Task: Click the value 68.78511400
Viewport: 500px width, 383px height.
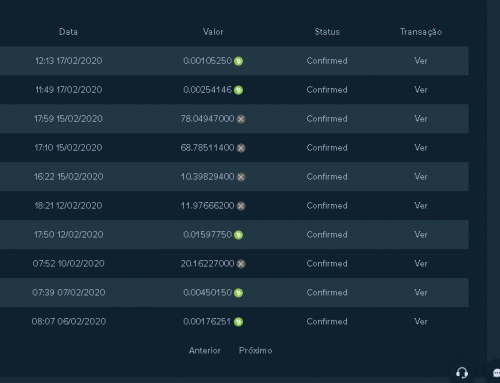Action: [x=207, y=148]
